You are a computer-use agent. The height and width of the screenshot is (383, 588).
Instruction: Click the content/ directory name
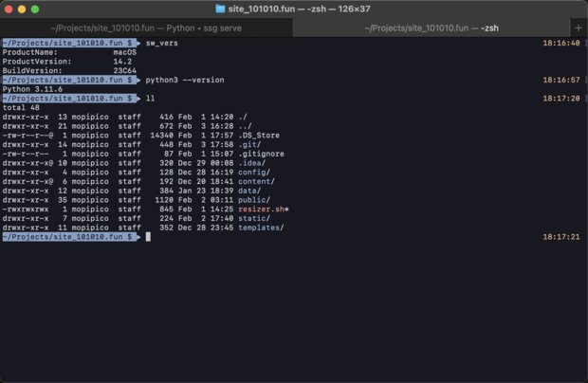click(256, 181)
